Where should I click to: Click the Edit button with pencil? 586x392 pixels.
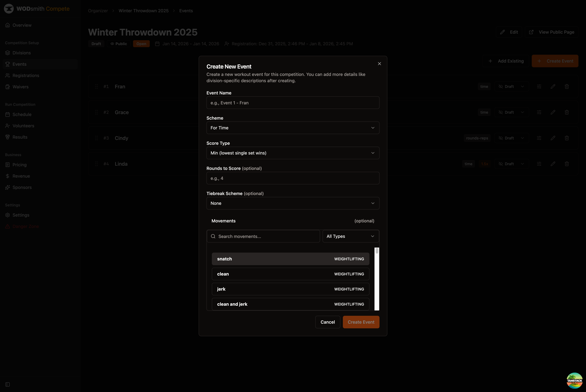[509, 32]
